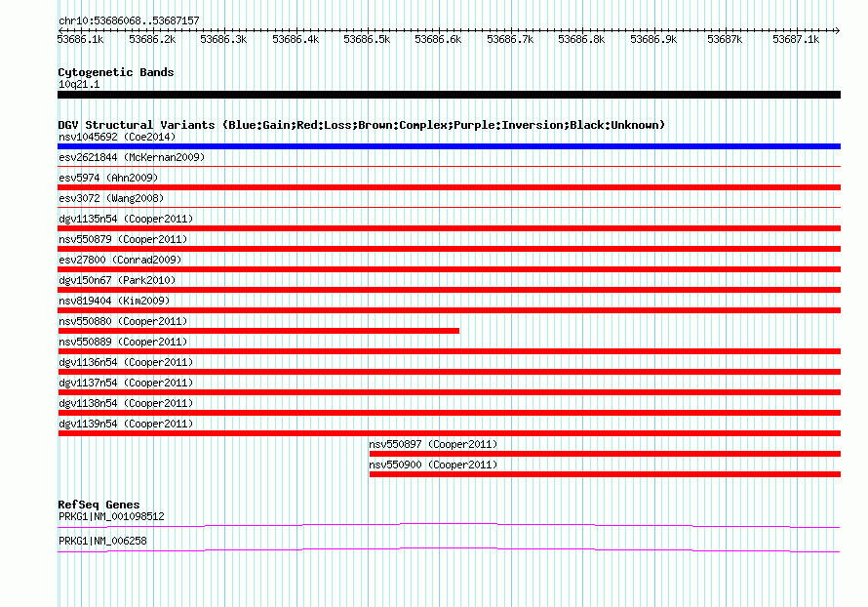The height and width of the screenshot is (607, 868).
Task: Click the Cytogenetic Bands track heading
Action: click(116, 72)
